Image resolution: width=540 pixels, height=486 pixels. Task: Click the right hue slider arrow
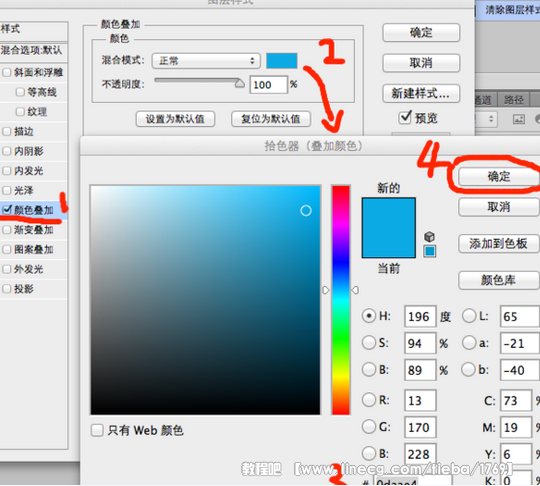(x=355, y=290)
